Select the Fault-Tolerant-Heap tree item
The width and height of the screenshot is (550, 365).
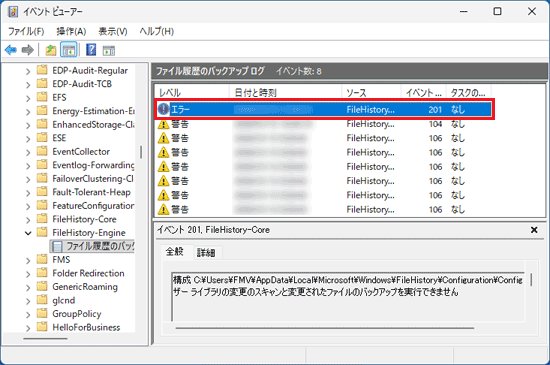[91, 192]
